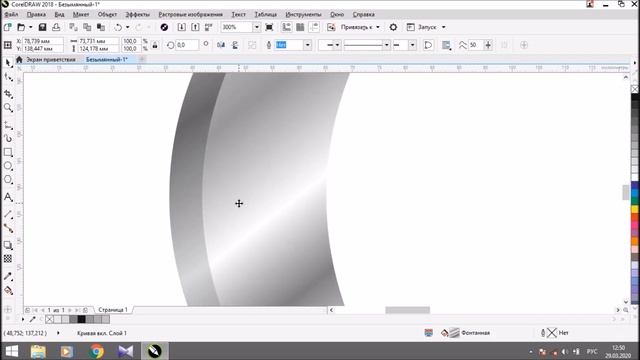Open a file with the folder icon
The width and height of the screenshot is (640, 360).
[21, 27]
